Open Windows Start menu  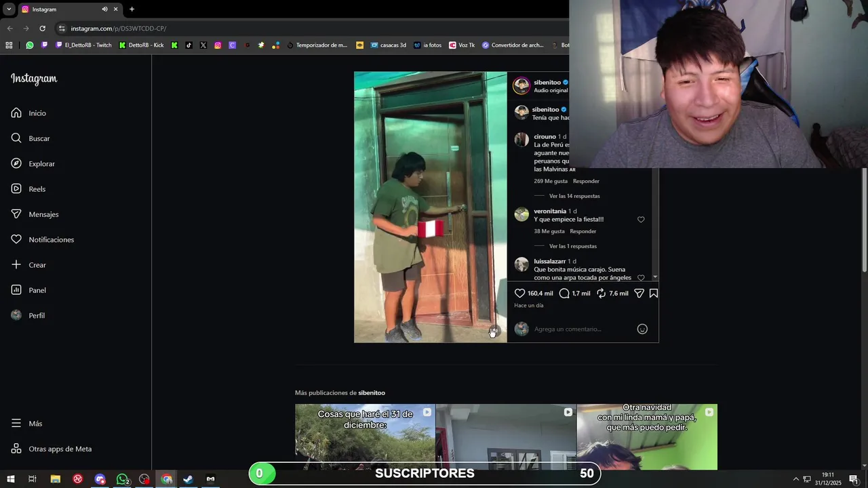pos(10,479)
